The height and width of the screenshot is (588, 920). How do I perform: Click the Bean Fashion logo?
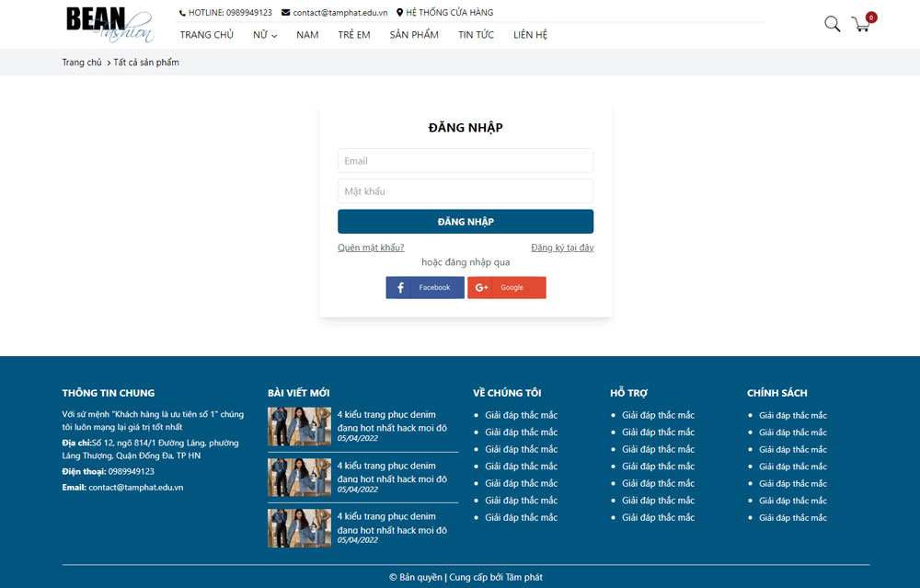pos(109,24)
